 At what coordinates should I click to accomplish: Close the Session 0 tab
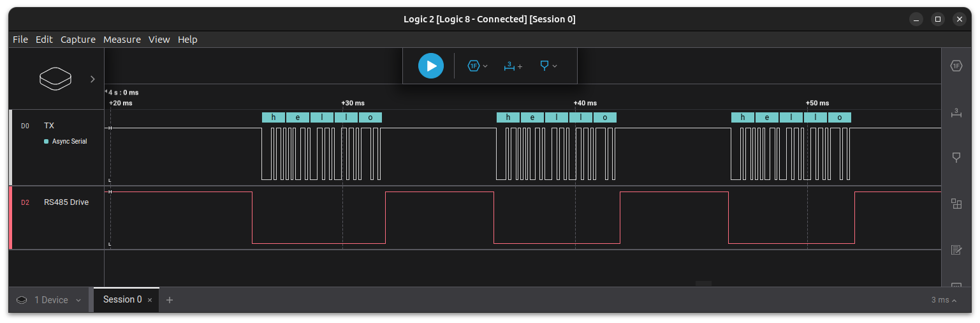pos(150,300)
